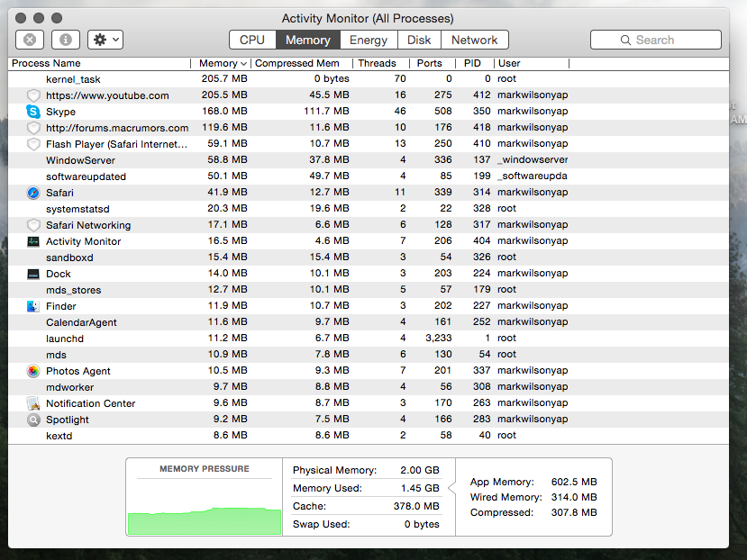
Task: Click launchd's 3,233 ports value
Action: tap(438, 339)
